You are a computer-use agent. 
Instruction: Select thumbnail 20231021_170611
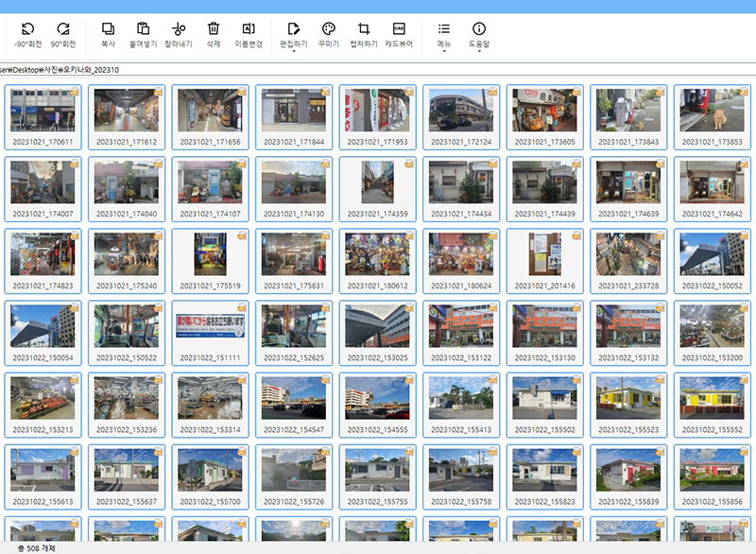[43, 117]
